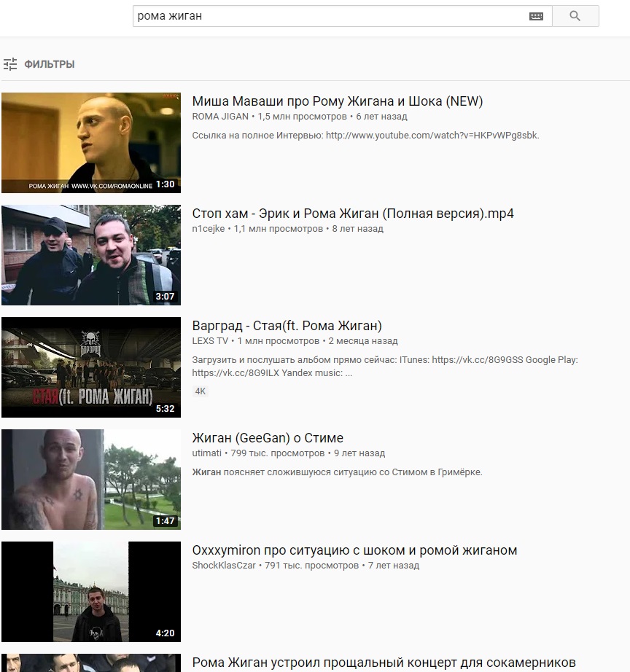
Task: Click the 4:20 duration badge
Action: [x=165, y=633]
